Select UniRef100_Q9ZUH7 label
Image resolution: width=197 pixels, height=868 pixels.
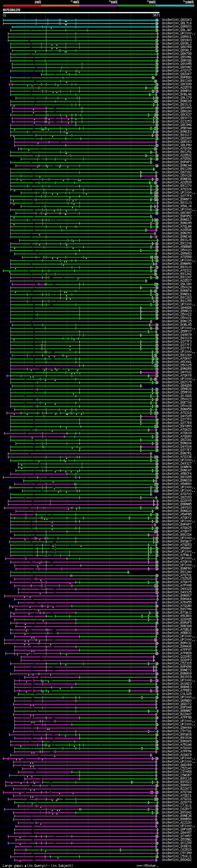177,139
